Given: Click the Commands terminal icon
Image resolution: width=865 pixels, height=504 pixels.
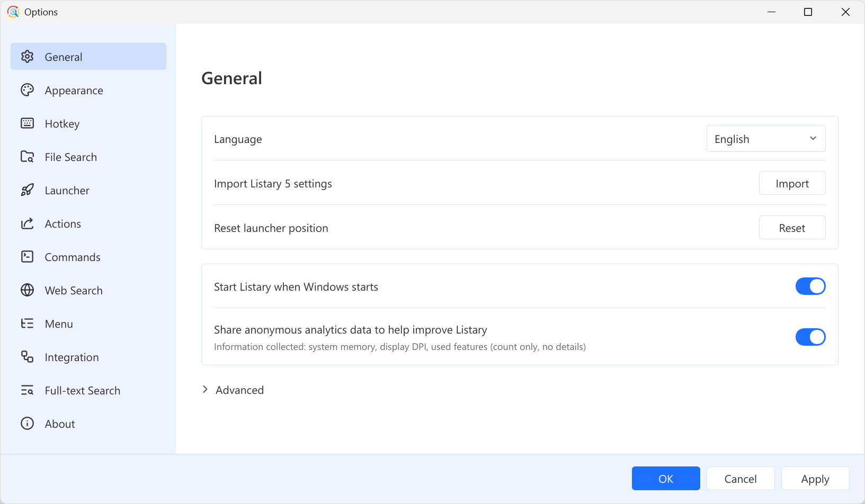Looking at the screenshot, I should click(27, 257).
